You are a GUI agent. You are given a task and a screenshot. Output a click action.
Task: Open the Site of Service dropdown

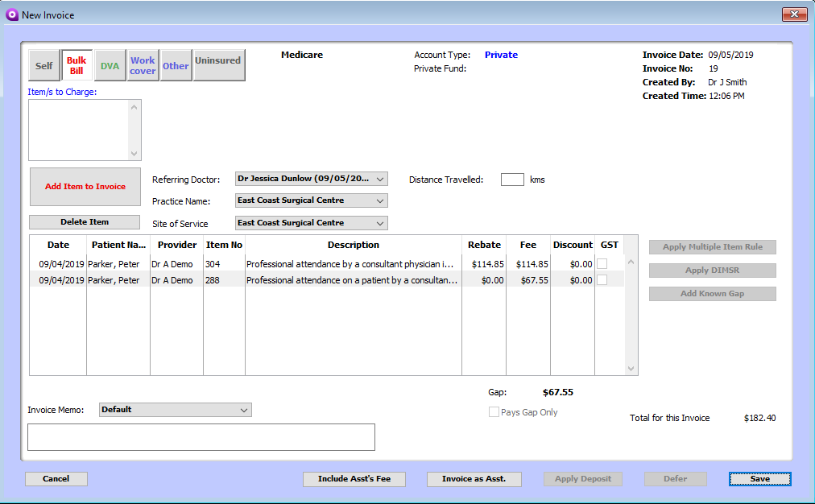[x=311, y=223]
